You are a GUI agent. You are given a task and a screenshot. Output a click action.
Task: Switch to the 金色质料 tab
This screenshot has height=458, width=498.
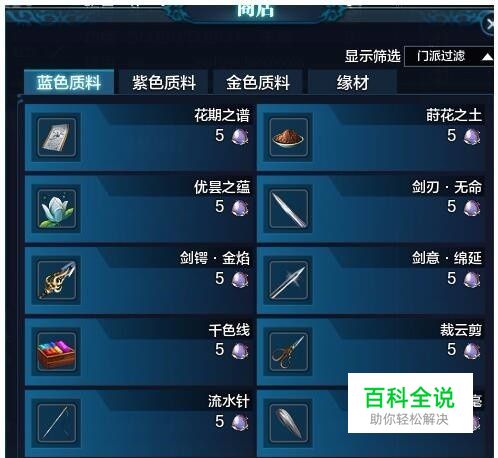[x=258, y=82]
